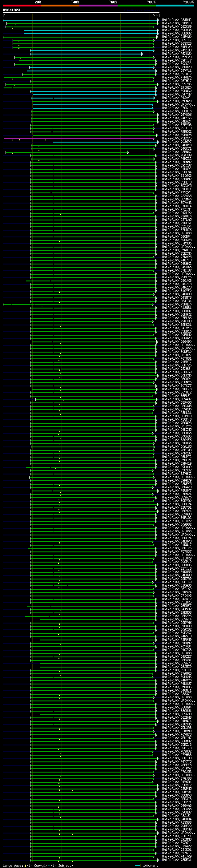Select the UniRef100_Q6QT33 label
The height and width of the screenshot is (868, 197).
(177, 758)
